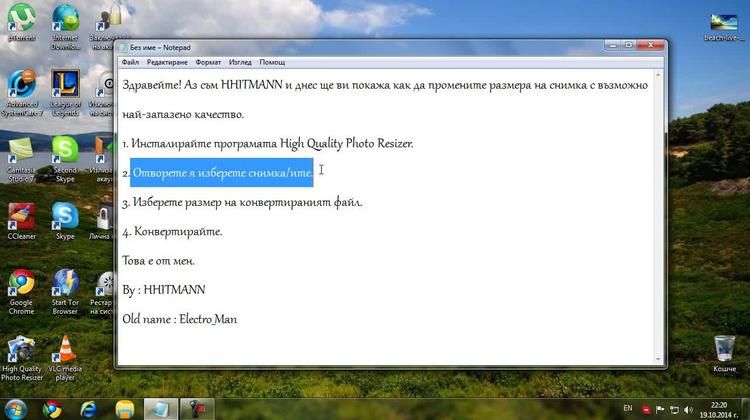
Task: Click the EN language indicator
Action: 628,408
